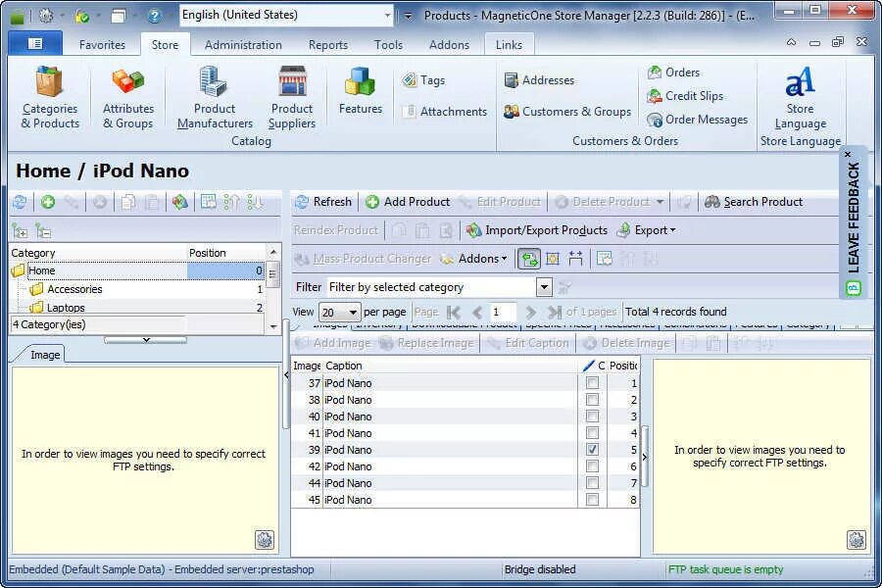Go to first page of products
This screenshot has height=588, width=882.
pos(454,312)
